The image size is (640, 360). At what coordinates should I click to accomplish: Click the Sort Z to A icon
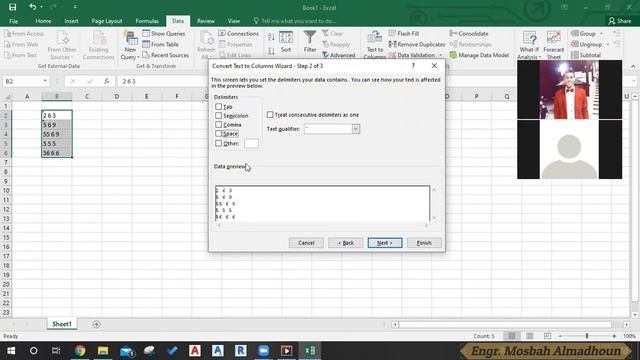tap(271, 51)
